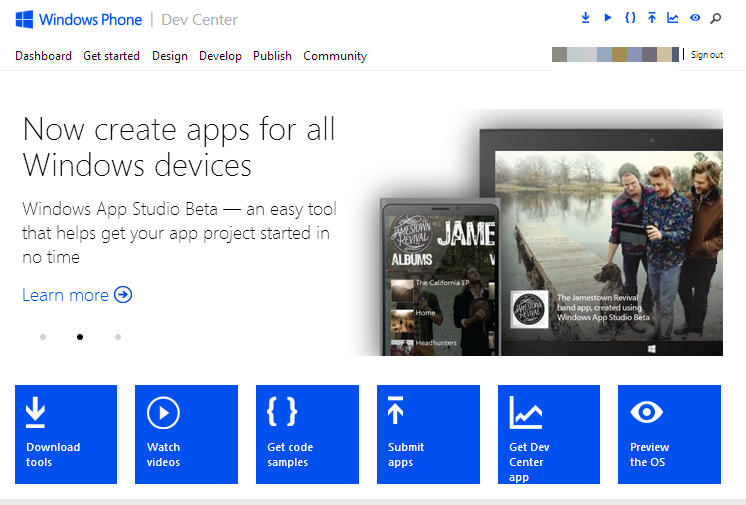Click the Dev Center title text
Image resolution: width=746 pixels, height=505 pixels.
tap(199, 20)
